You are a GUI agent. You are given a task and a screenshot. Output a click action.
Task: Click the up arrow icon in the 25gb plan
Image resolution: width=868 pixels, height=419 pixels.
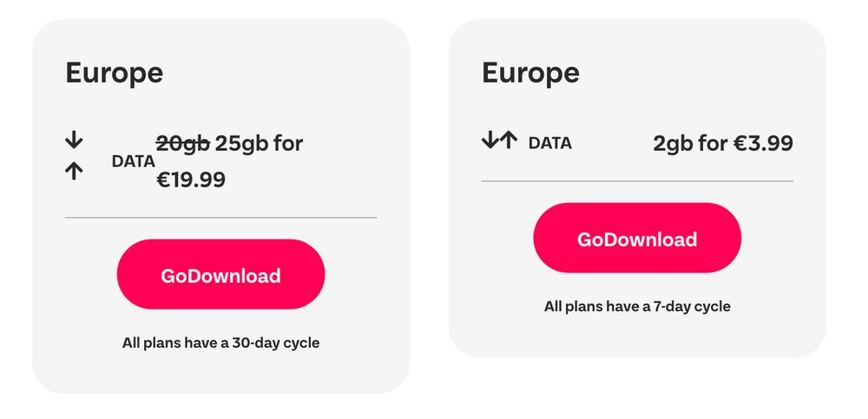coord(74,171)
